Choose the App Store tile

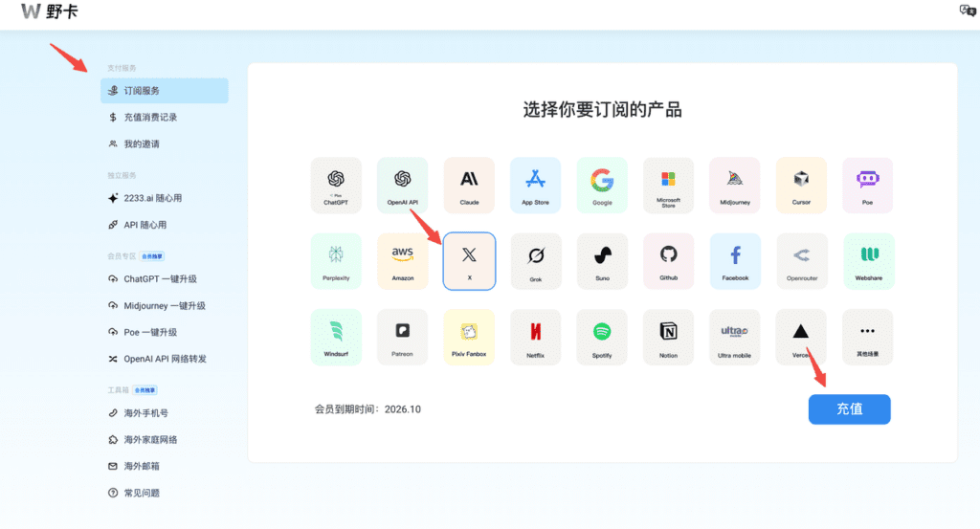[x=536, y=186]
